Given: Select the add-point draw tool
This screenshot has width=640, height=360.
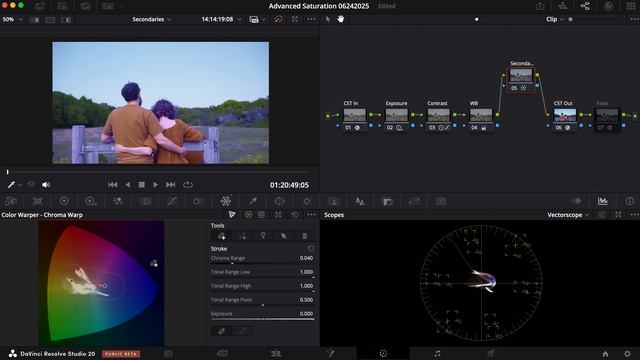Looking at the screenshot, I should 222,236.
